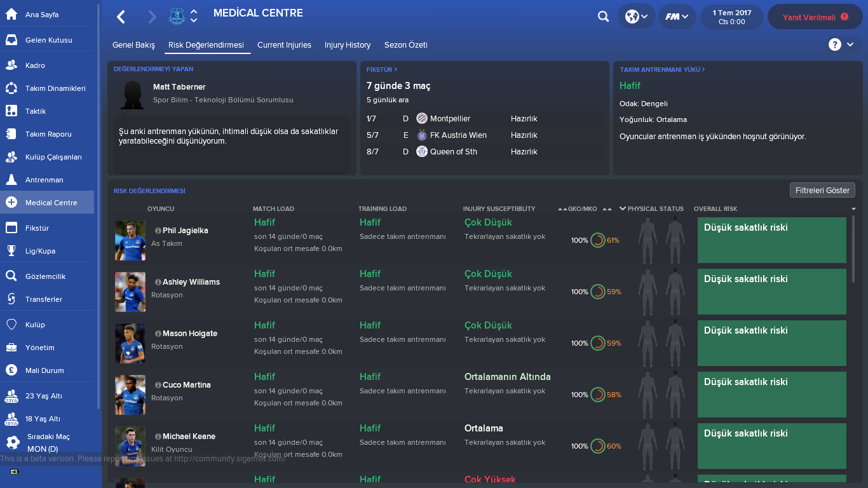This screenshot has height=488, width=868.
Task: Click the Gözlemcilik scouting icon
Action: pos(11,276)
